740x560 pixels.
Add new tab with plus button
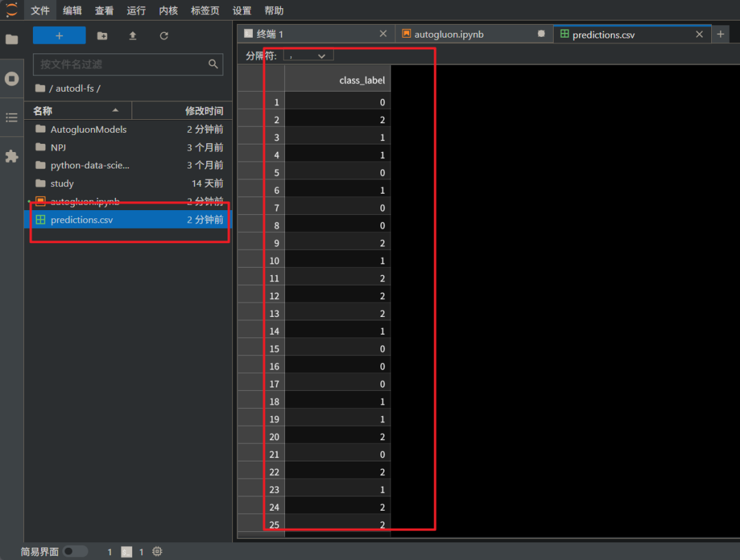click(721, 34)
